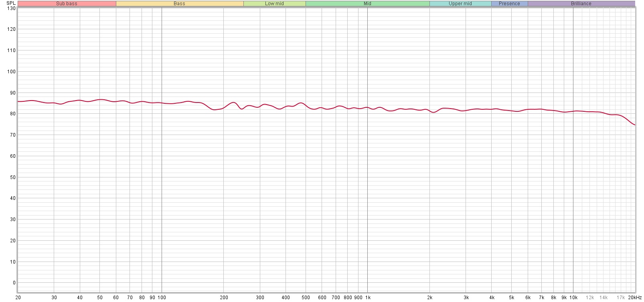Click the Bass frequency band label
This screenshot has height=302, width=644.
coord(180,4)
